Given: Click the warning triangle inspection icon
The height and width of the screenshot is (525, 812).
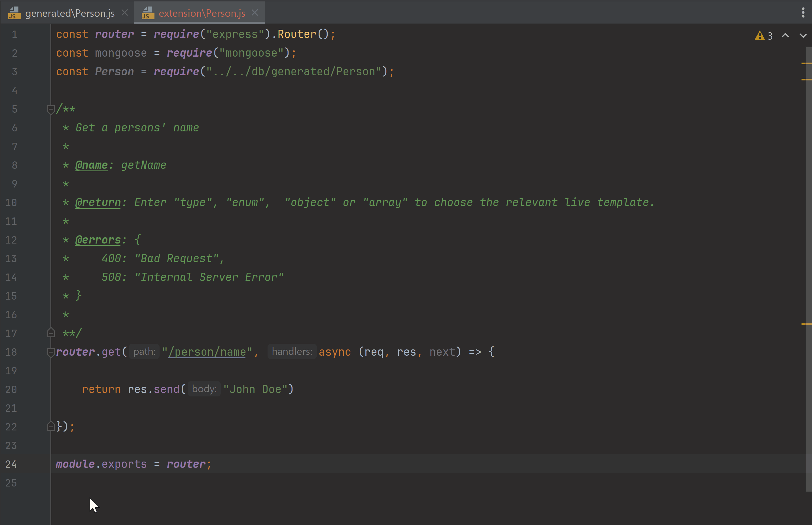Looking at the screenshot, I should coord(760,35).
